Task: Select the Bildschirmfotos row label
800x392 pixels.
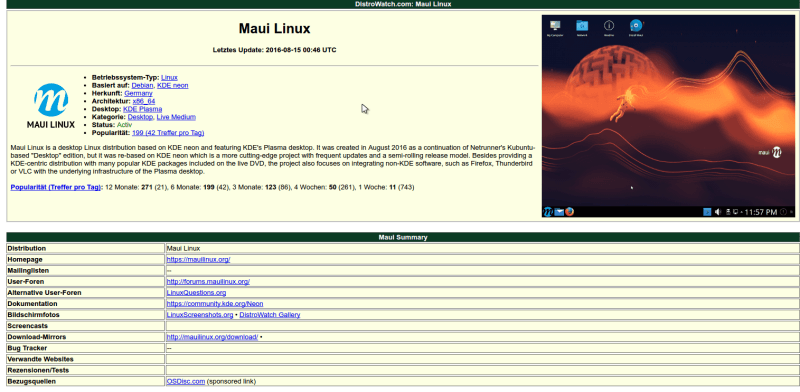Action: (x=33, y=315)
